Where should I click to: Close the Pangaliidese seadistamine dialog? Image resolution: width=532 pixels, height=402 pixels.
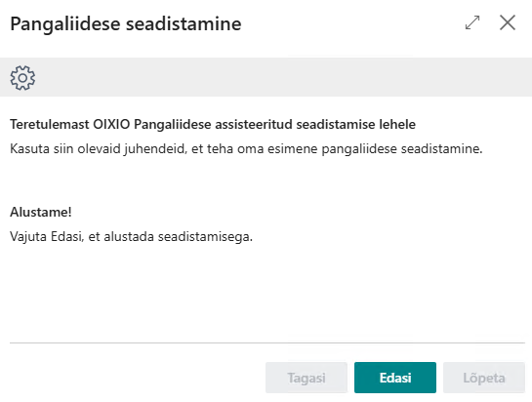tap(508, 22)
